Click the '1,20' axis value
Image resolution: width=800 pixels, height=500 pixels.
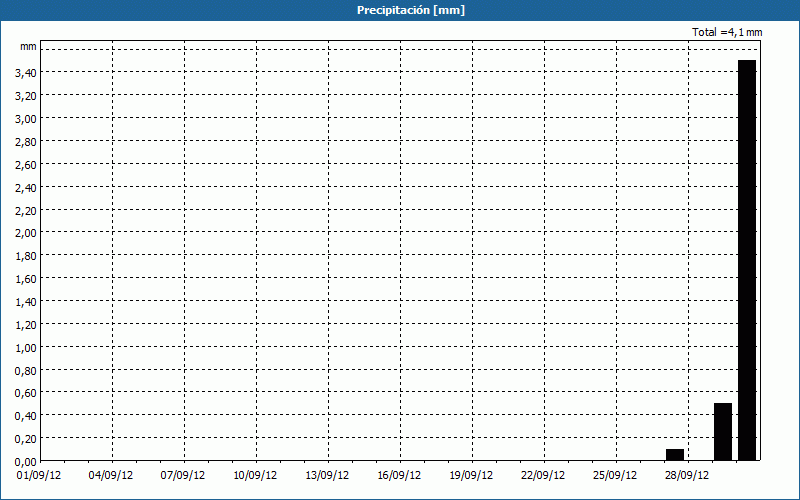click(26, 325)
